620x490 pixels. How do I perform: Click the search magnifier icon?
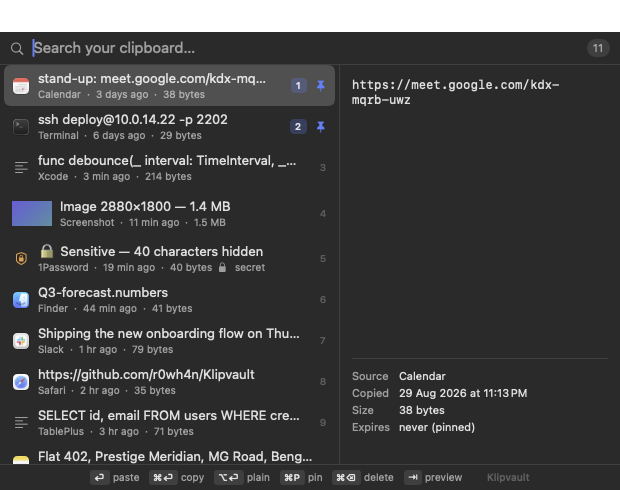17,49
